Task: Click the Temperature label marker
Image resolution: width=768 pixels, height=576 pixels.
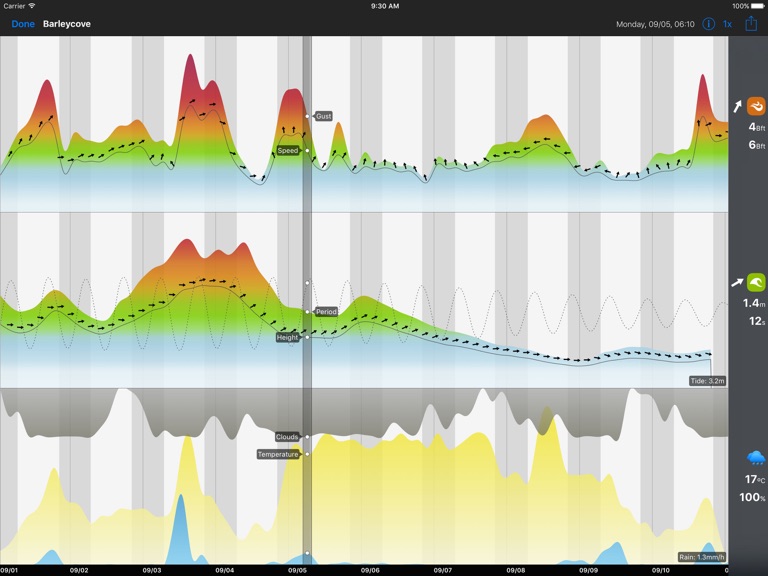Action: (278, 454)
